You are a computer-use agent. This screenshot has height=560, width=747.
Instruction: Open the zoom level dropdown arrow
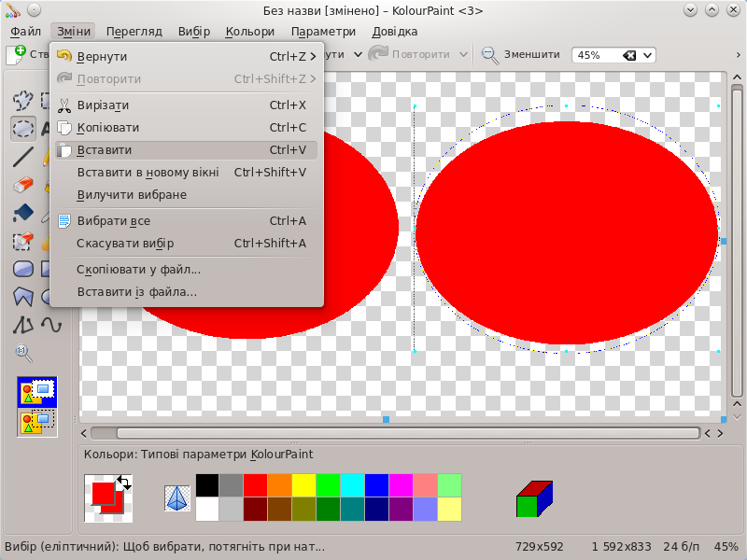(647, 55)
